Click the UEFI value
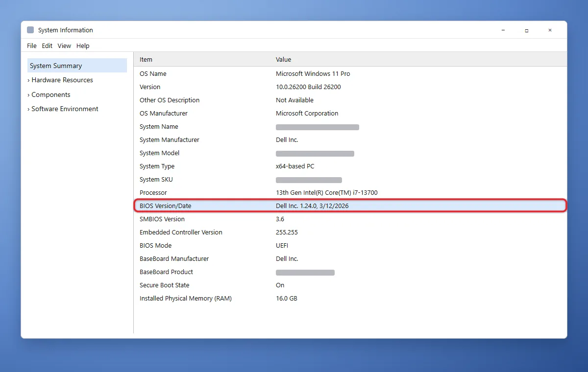Viewport: 588px width, 372px height. (282, 245)
